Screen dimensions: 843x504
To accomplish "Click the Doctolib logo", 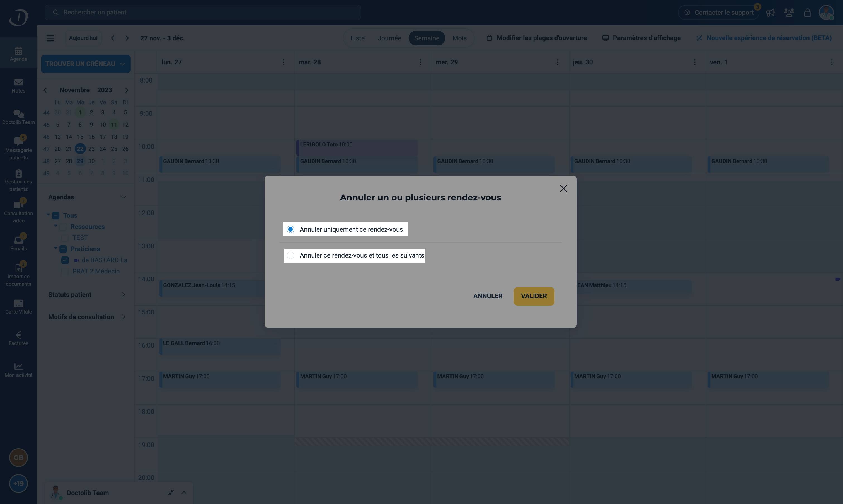I will (x=18, y=17).
